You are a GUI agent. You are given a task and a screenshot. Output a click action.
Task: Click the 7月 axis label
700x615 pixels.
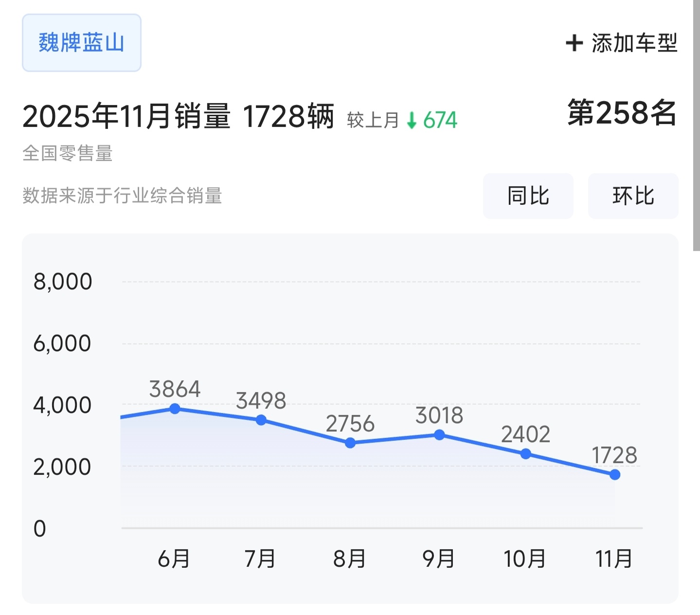260,559
